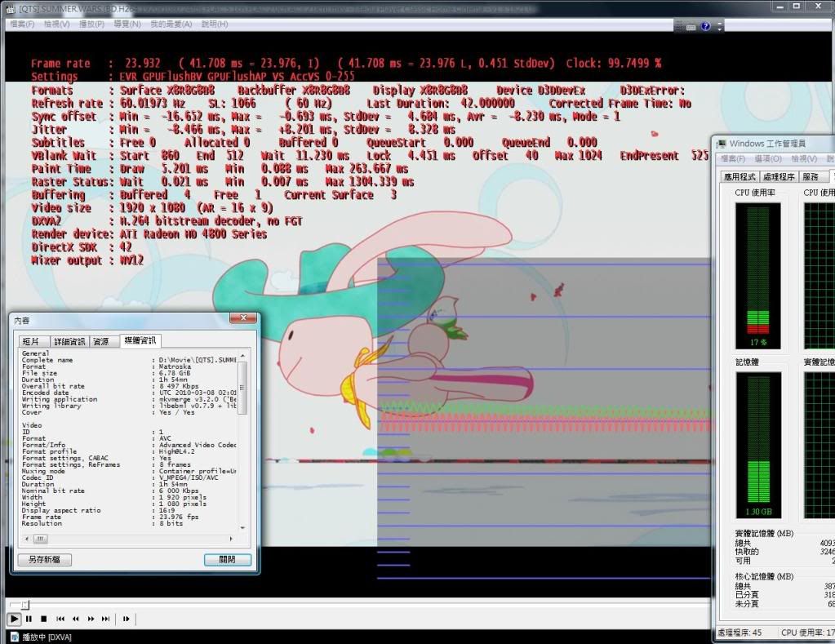
Task: Click the media info scroll-down arrow
Action: (x=242, y=528)
